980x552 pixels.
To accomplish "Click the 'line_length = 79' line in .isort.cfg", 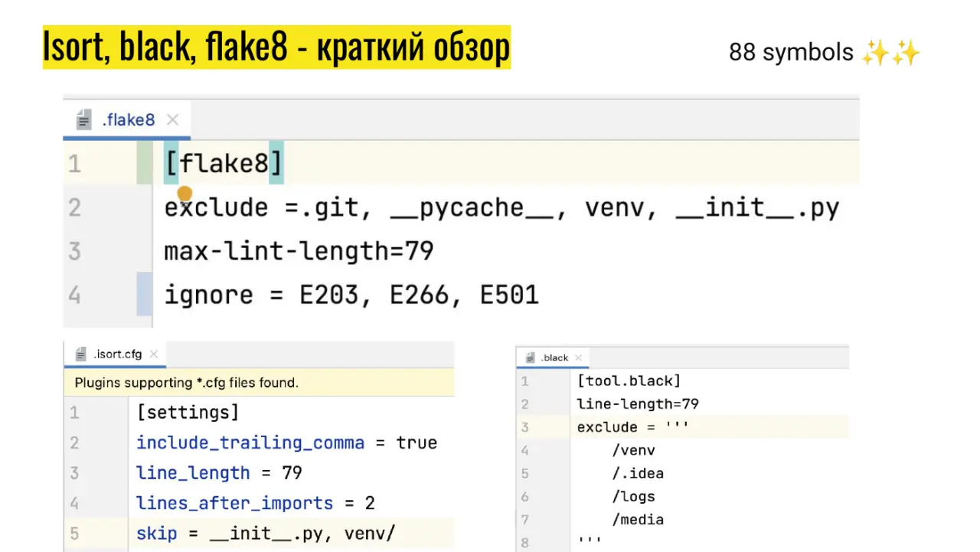I will pos(219,473).
